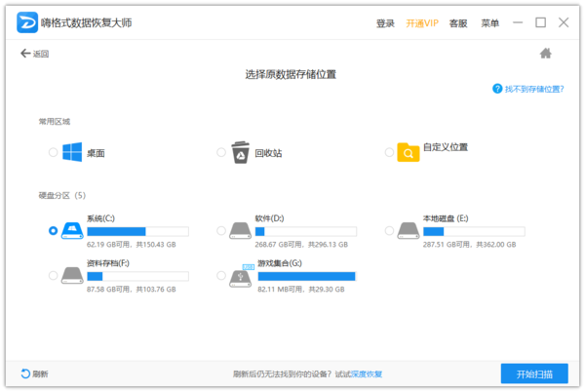The height and width of the screenshot is (392, 585).
Task: Click the 系统(C:) usage bar
Action: tap(136, 232)
